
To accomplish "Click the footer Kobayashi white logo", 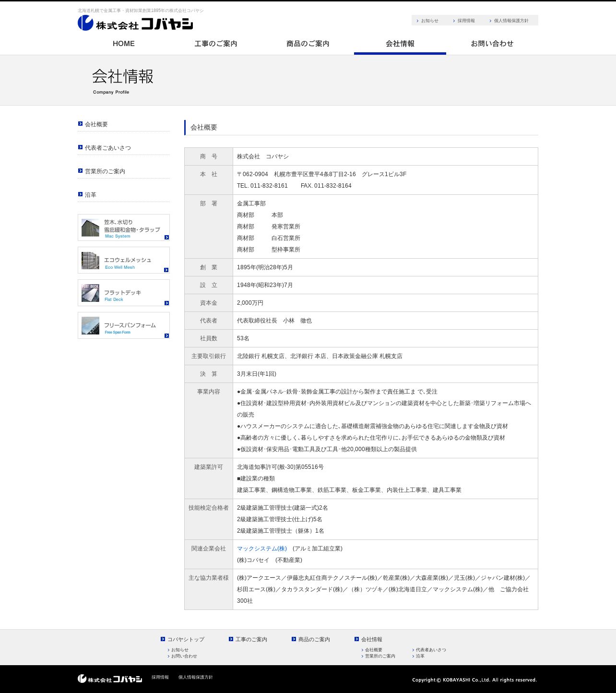I will (x=110, y=679).
